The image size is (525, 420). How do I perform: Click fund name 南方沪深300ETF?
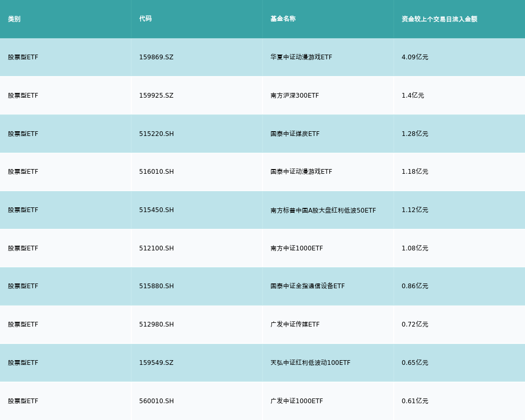coord(295,96)
